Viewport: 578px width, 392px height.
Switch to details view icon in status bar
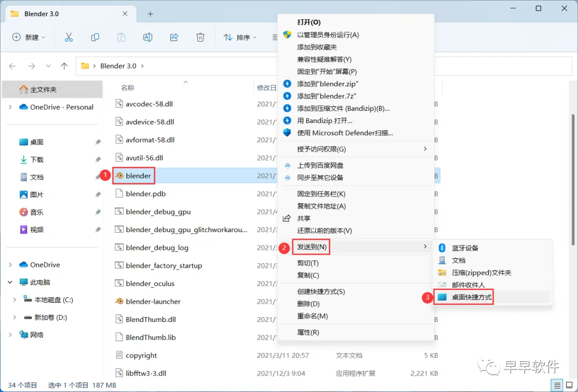click(557, 386)
